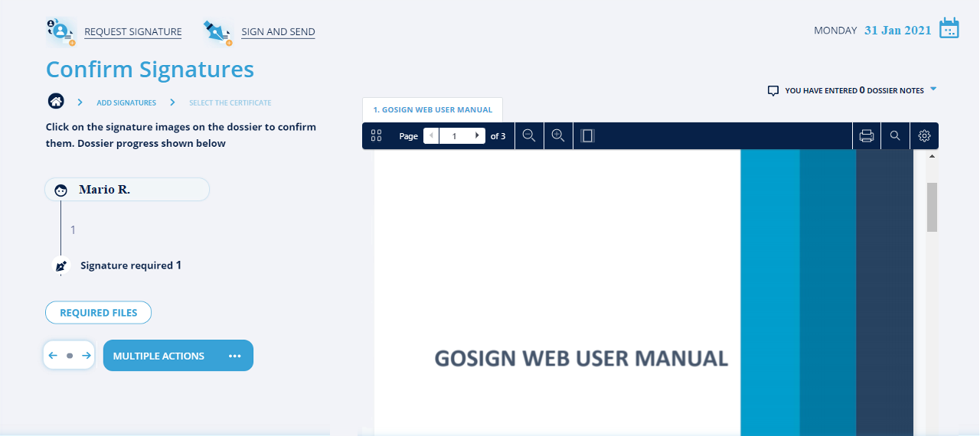
Task: Open the Sign and Send menu item
Action: click(x=278, y=32)
